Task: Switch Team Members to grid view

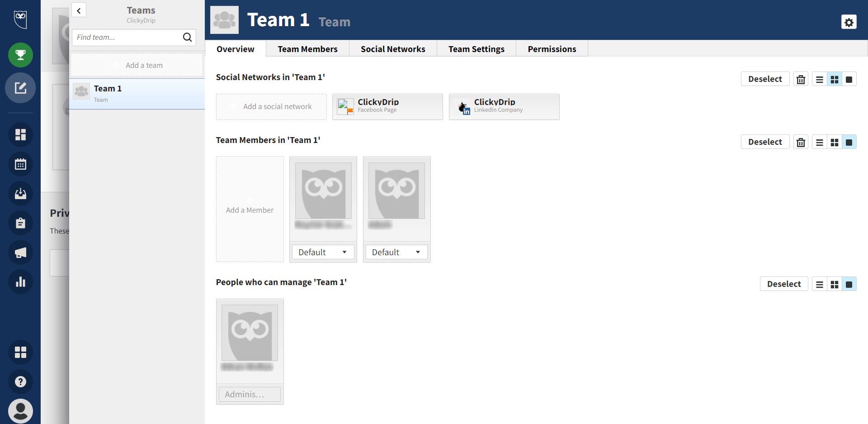Action: 835,142
